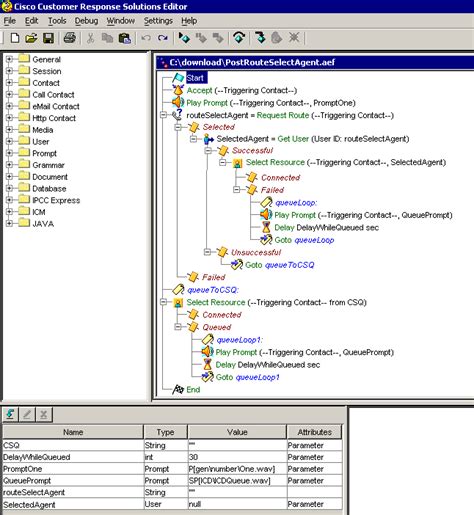This screenshot has height=515, width=474.
Task: Click the New script toolbar icon
Action: pyautogui.click(x=15, y=38)
